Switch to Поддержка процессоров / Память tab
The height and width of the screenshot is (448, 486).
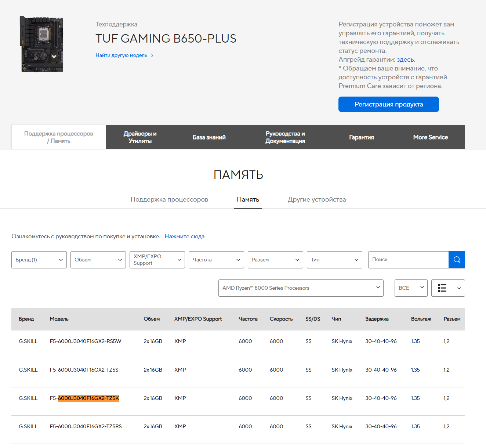(x=59, y=137)
